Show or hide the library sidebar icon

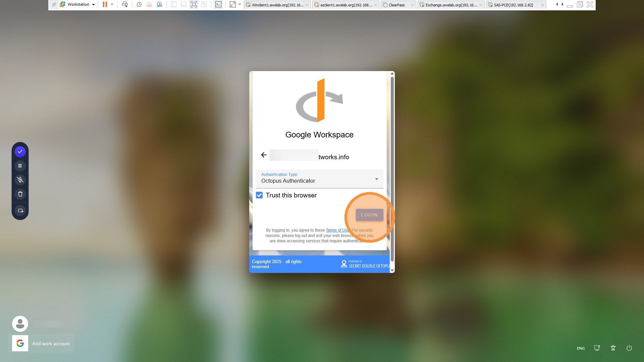(x=174, y=5)
